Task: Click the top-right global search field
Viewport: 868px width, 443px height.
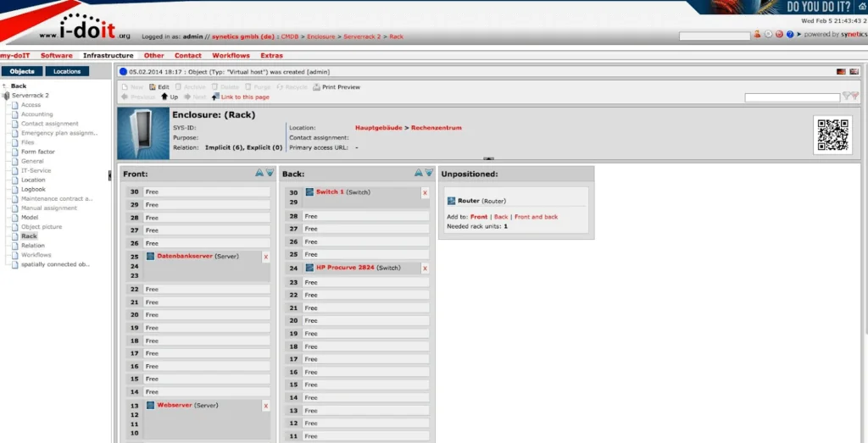Action: pyautogui.click(x=714, y=36)
